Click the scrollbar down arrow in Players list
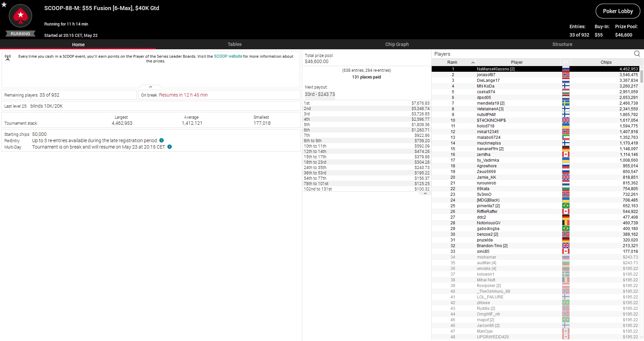The image size is (644, 341). 642,337
